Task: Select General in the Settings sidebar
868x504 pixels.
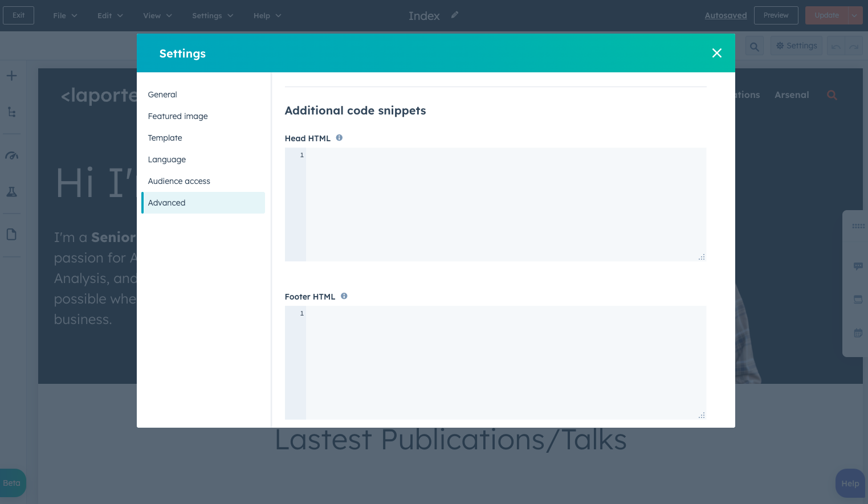Action: coord(162,95)
